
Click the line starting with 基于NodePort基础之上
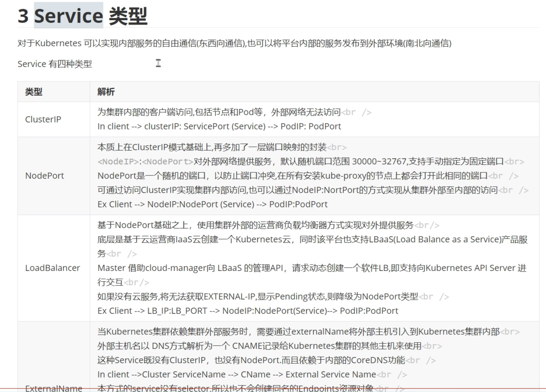pyautogui.click(x=255, y=225)
